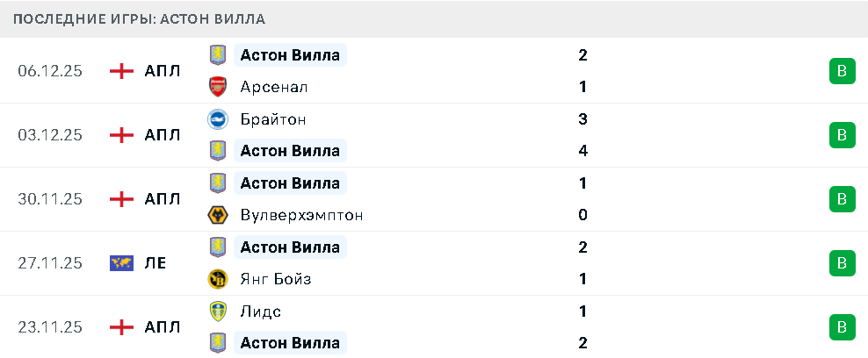868x358 pixels.
Task: Click the ЛЕ competition label
Action: tap(156, 262)
